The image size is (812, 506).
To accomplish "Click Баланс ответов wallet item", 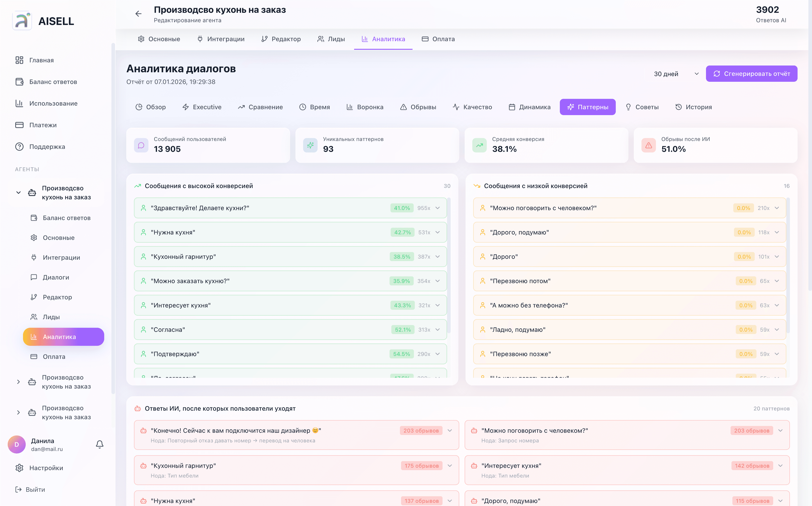I will (53, 82).
